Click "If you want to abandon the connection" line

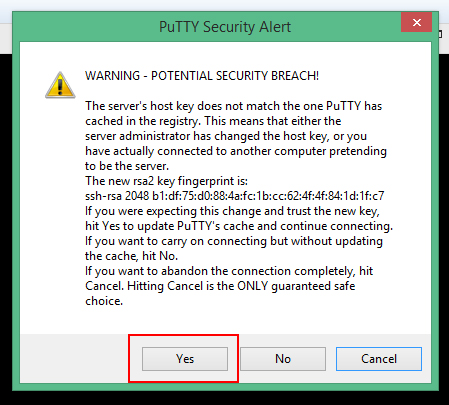point(229,271)
